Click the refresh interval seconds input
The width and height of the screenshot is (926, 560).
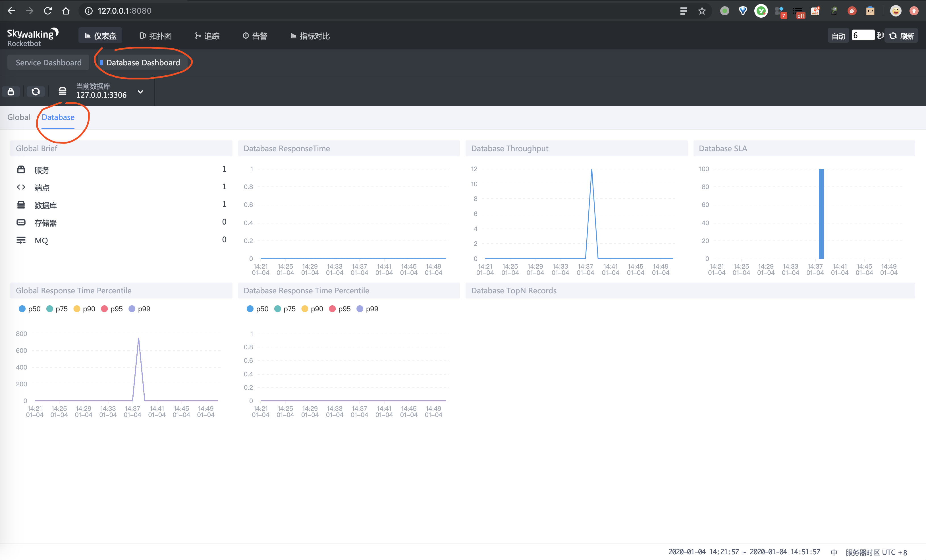[x=863, y=35]
